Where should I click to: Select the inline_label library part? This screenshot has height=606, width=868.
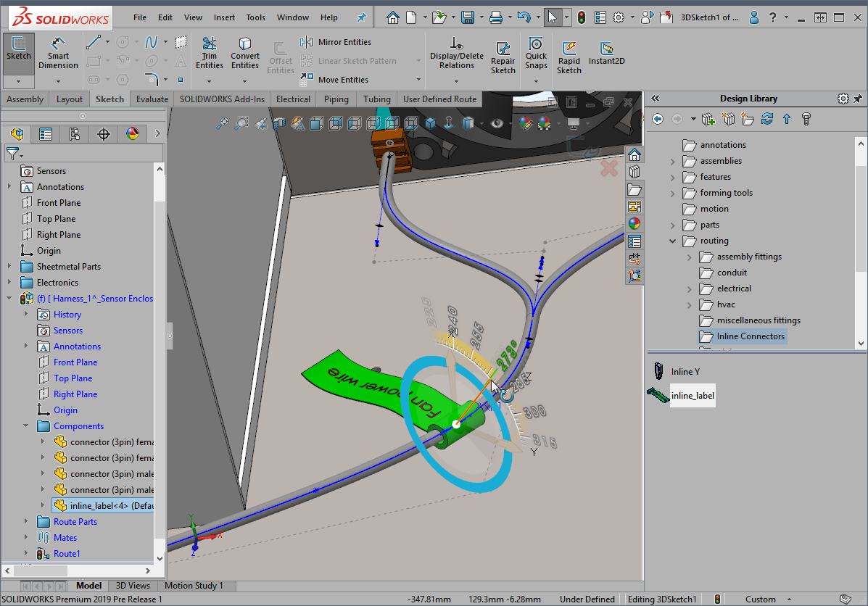(x=682, y=396)
